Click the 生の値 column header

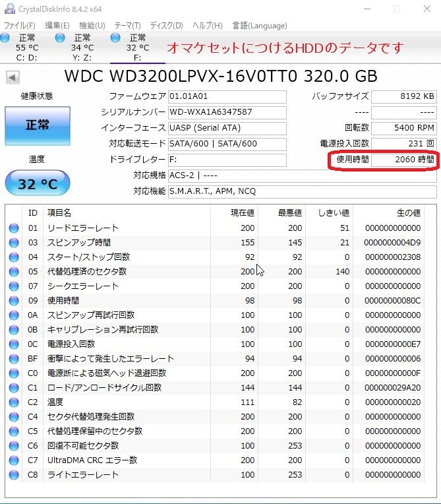(389, 213)
